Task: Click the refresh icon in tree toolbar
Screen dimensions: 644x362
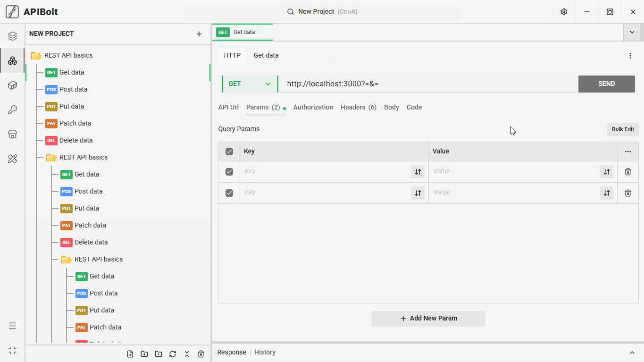Action: 173,354
